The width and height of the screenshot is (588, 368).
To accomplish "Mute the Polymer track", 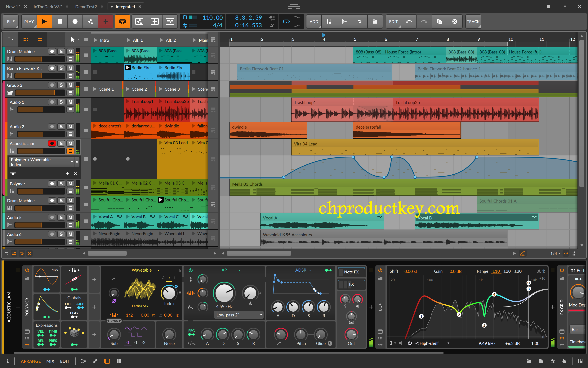I will pyautogui.click(x=70, y=183).
